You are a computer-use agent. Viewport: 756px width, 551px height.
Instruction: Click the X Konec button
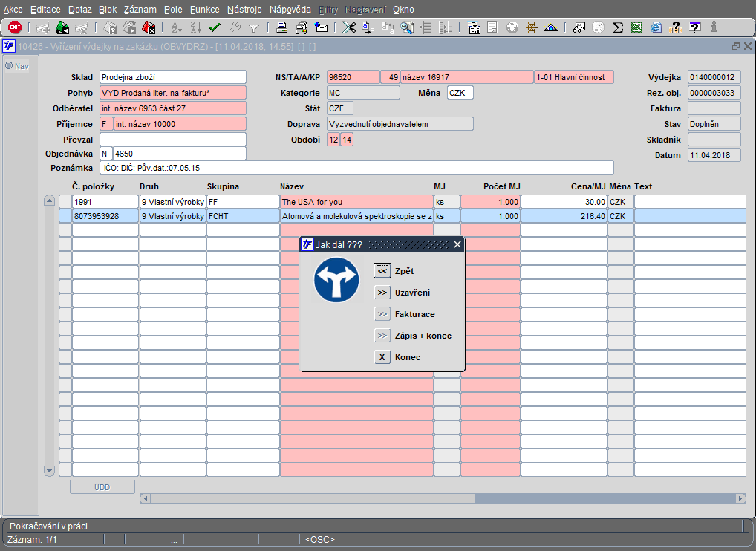(x=382, y=357)
